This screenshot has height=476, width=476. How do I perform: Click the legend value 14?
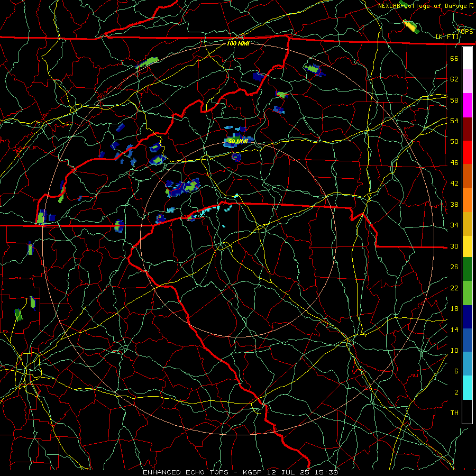point(454,329)
